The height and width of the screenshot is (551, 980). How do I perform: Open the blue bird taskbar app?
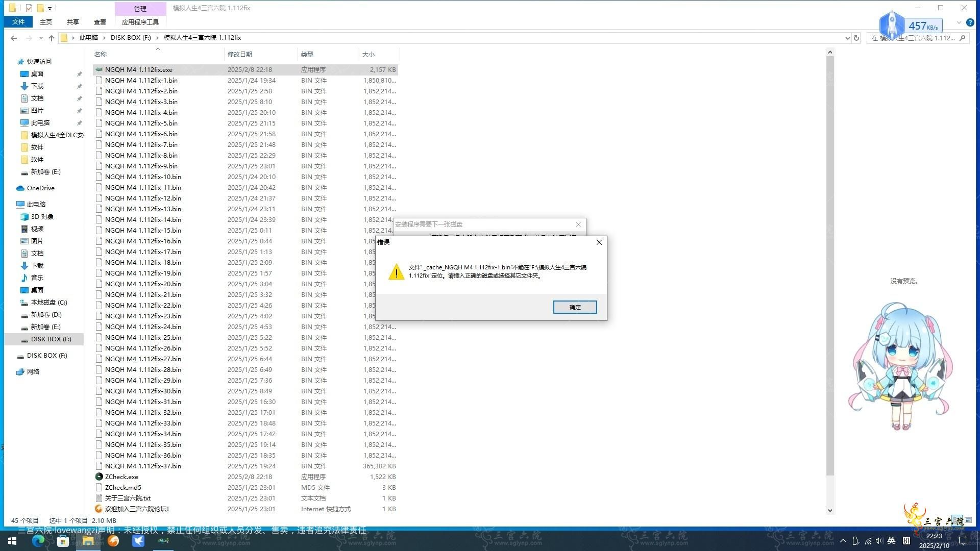coord(138,541)
